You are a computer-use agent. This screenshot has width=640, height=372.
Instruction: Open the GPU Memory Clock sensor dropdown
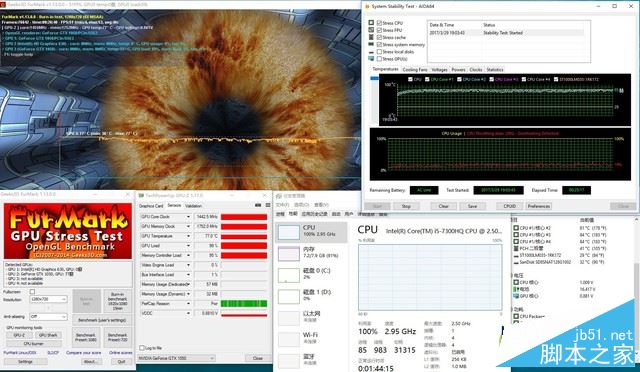(x=188, y=226)
